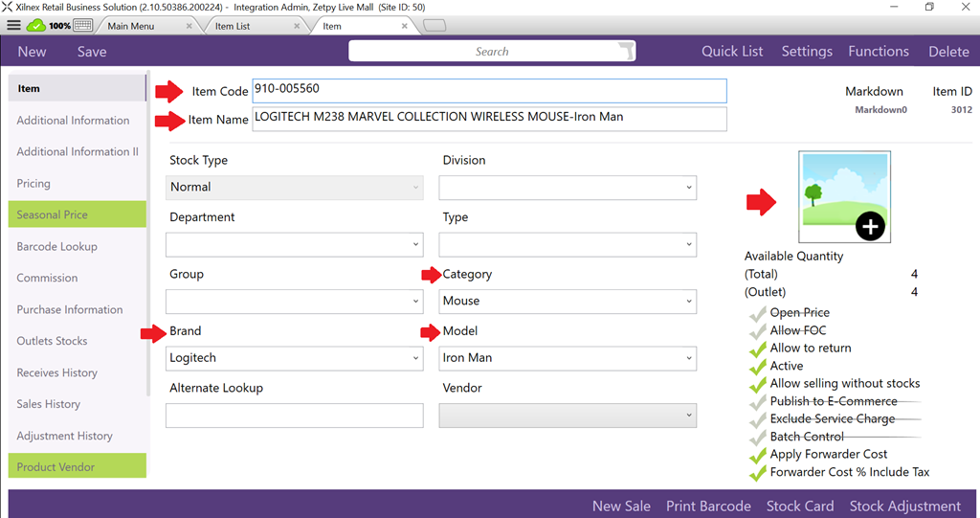980x518 pixels.
Task: Open the Group dropdown
Action: (295, 302)
